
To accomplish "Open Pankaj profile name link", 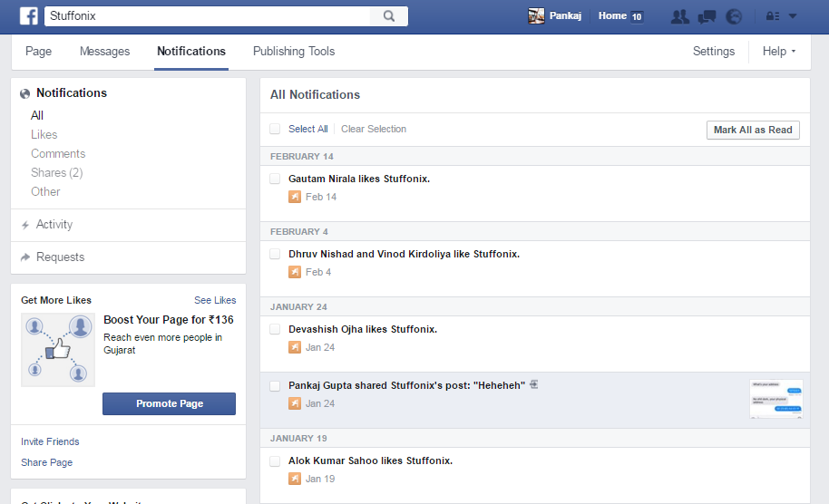I will coord(565,15).
